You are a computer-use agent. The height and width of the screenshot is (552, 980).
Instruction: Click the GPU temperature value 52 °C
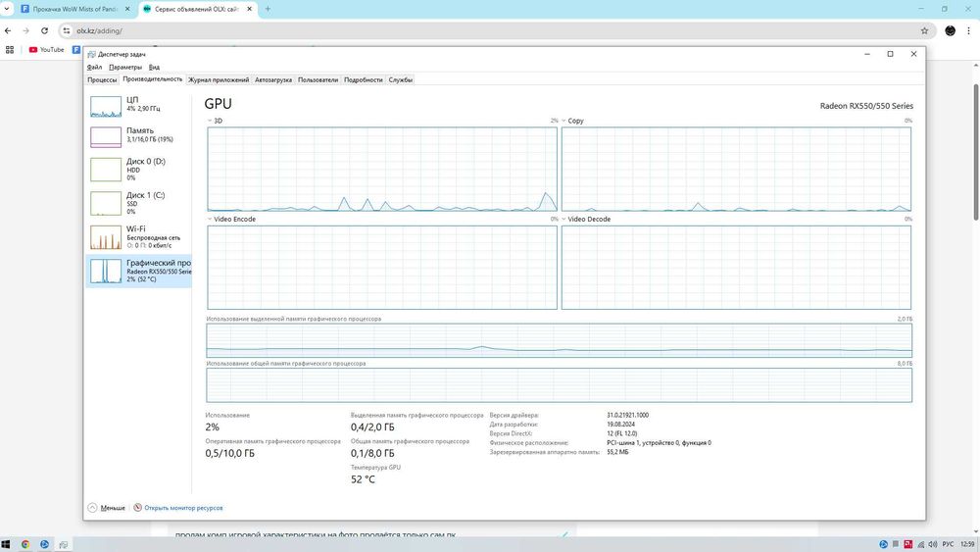point(364,479)
